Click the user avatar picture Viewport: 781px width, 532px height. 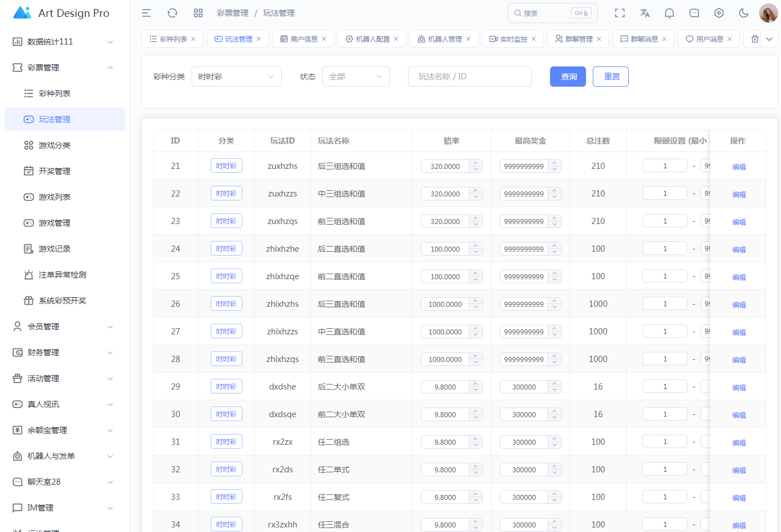click(x=768, y=13)
